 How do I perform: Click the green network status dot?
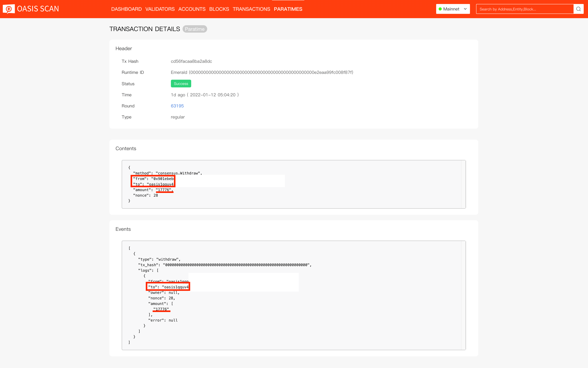click(x=440, y=9)
